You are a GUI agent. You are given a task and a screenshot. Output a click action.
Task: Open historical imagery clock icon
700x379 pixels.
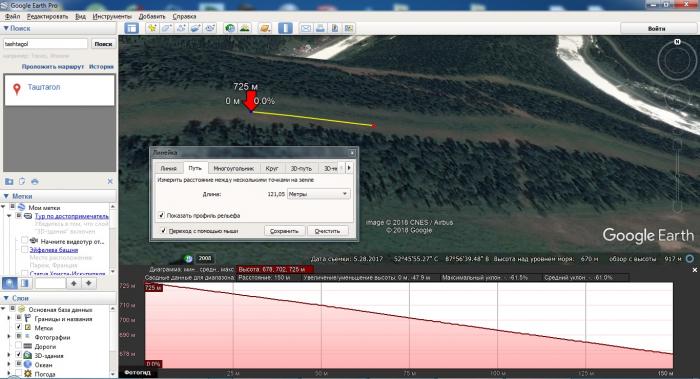pos(230,28)
